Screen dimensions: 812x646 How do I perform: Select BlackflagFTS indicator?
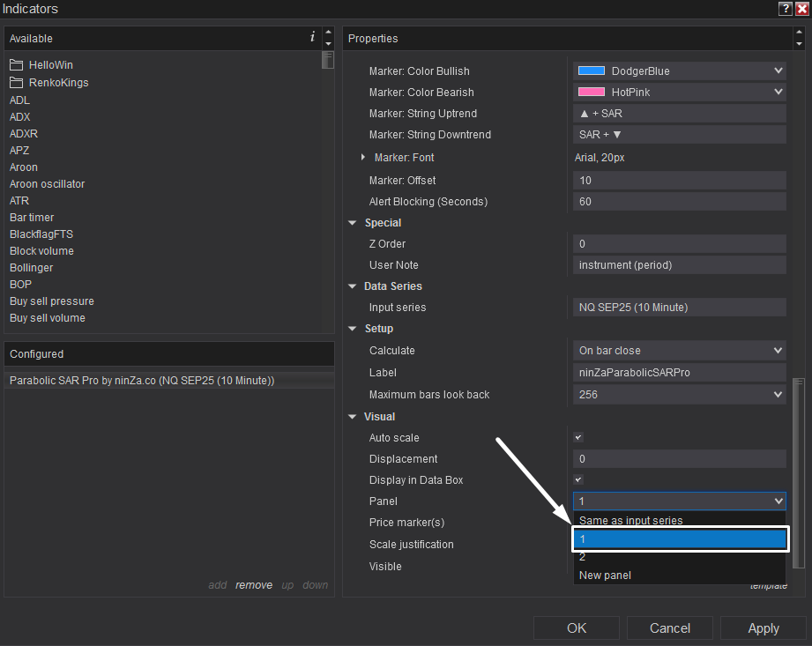41,234
